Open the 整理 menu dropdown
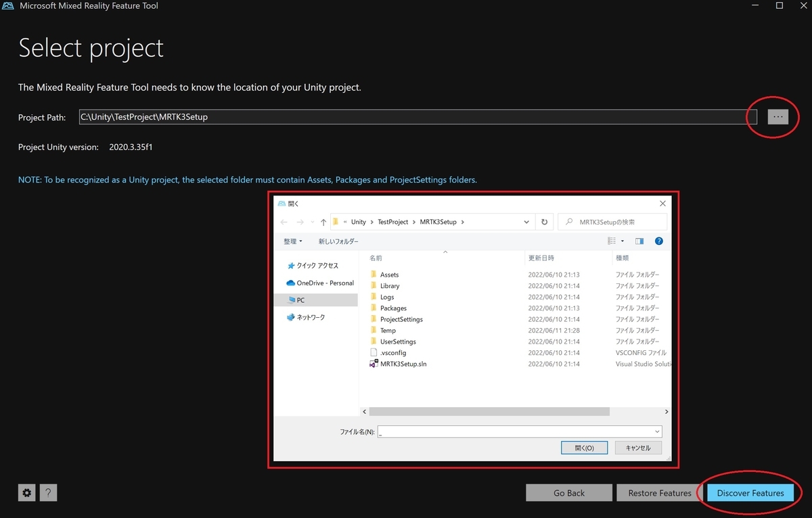812x518 pixels. click(x=293, y=241)
